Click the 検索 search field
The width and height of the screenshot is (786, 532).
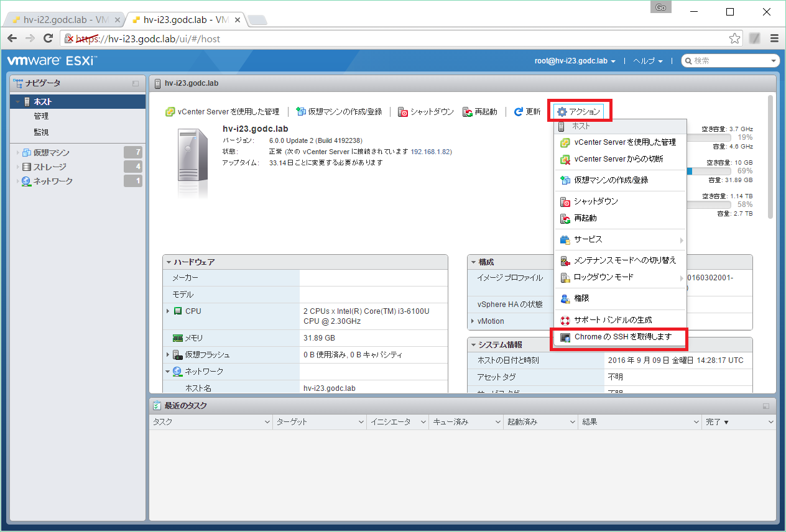click(x=730, y=61)
